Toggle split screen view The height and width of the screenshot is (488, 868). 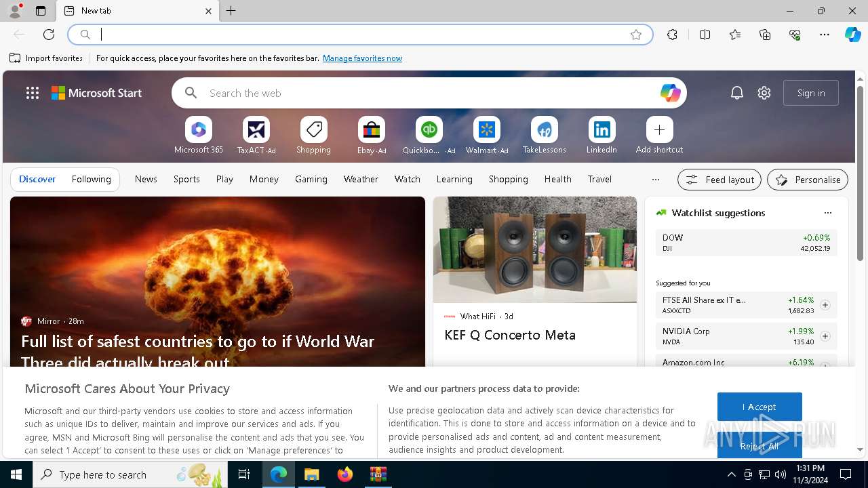click(x=705, y=35)
